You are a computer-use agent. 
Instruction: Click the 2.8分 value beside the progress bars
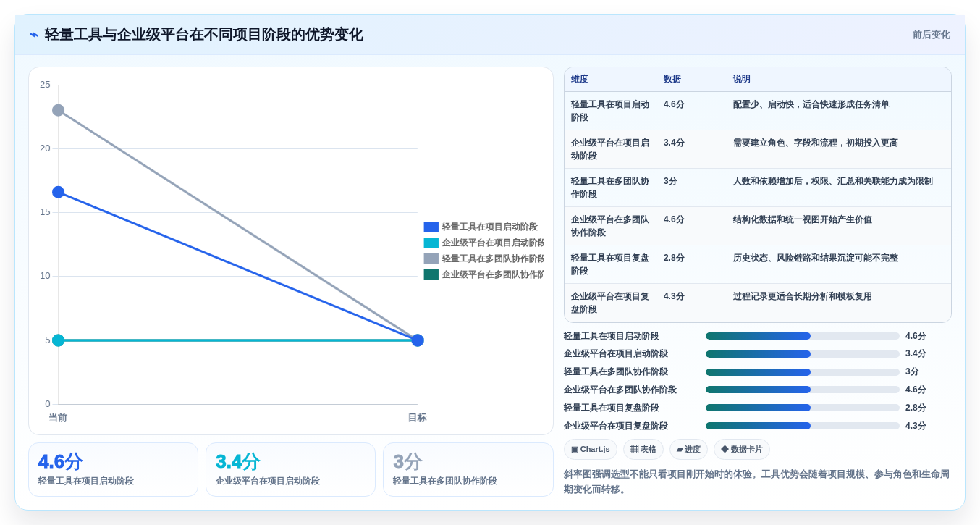[916, 408]
